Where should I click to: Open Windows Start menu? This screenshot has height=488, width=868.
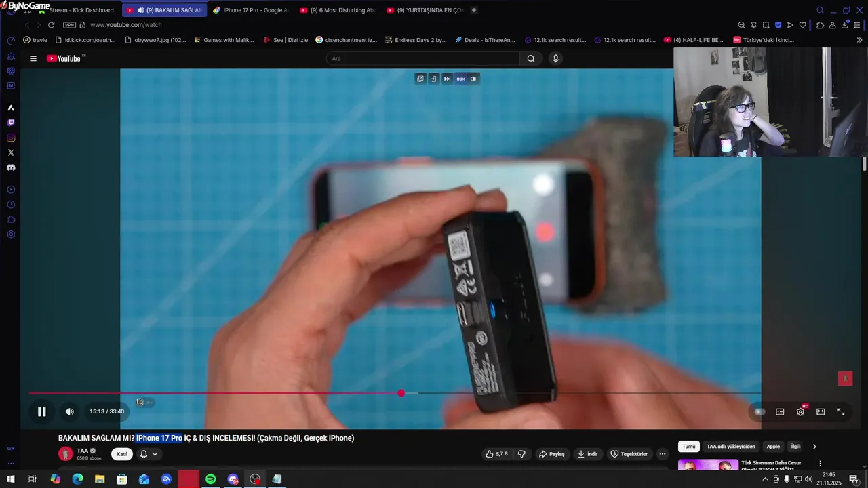coord(11,479)
